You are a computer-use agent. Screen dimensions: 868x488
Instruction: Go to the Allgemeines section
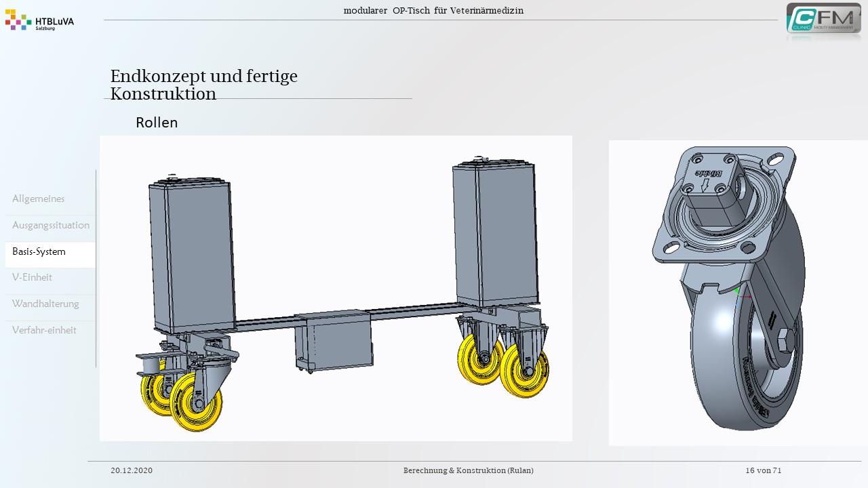click(x=39, y=199)
